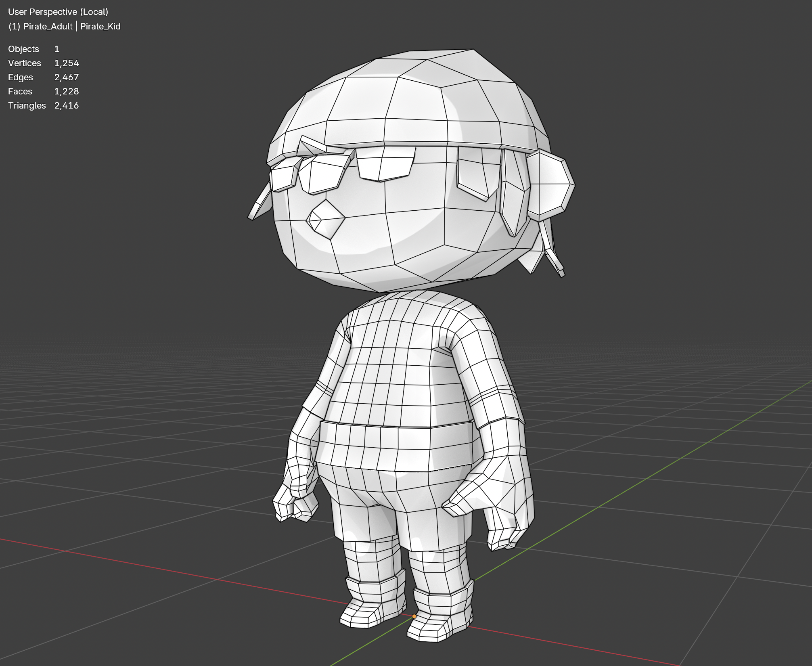Click the pirate character's diamond-shaped nose
Image resolution: width=812 pixels, height=666 pixels.
pyautogui.click(x=325, y=220)
